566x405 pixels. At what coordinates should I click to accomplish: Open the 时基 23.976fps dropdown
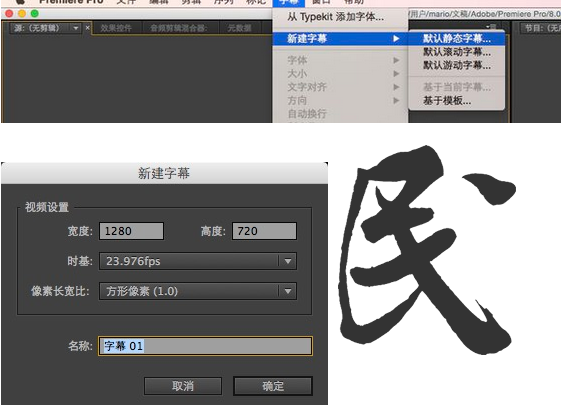click(x=198, y=261)
